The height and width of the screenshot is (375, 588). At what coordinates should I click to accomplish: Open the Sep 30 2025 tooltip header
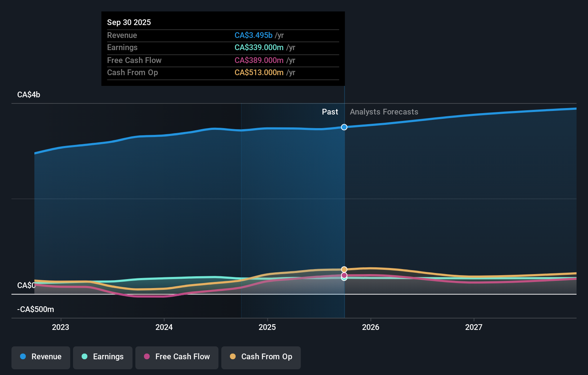(x=129, y=22)
